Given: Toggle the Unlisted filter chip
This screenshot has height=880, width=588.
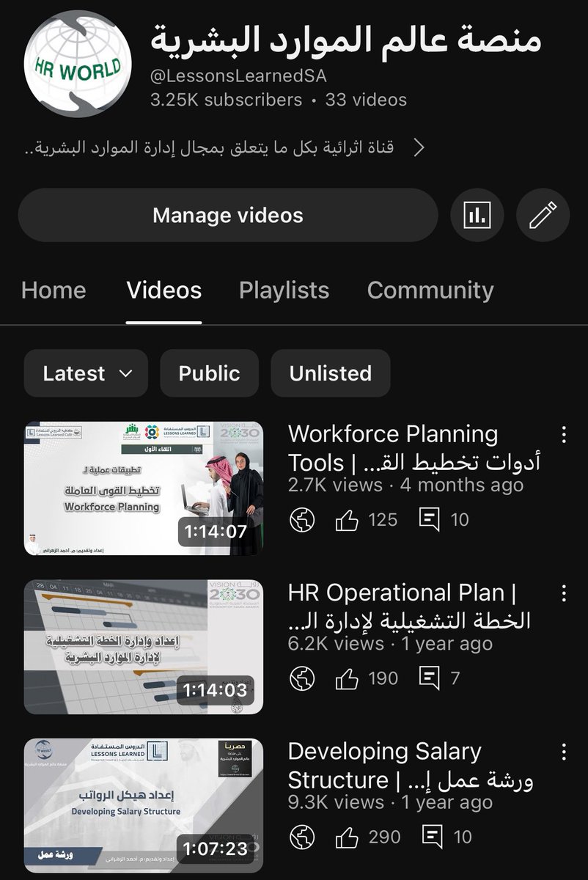Looking at the screenshot, I should point(331,373).
